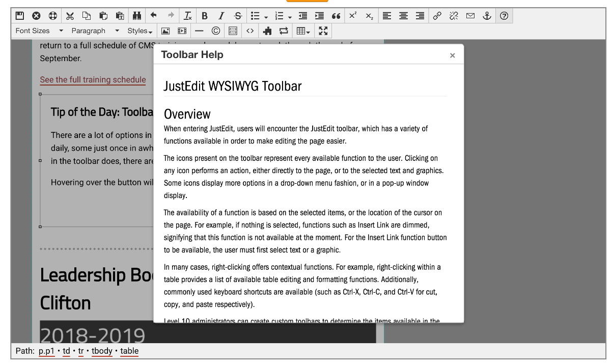611x364 pixels.
Task: Close the Toolbar Help dialog
Action: point(452,55)
